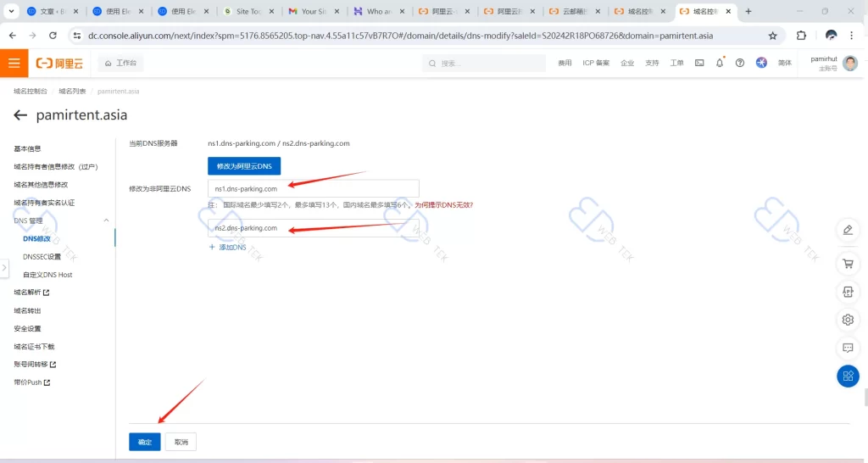
Task: Switch to the Site Too tab
Action: (x=248, y=11)
